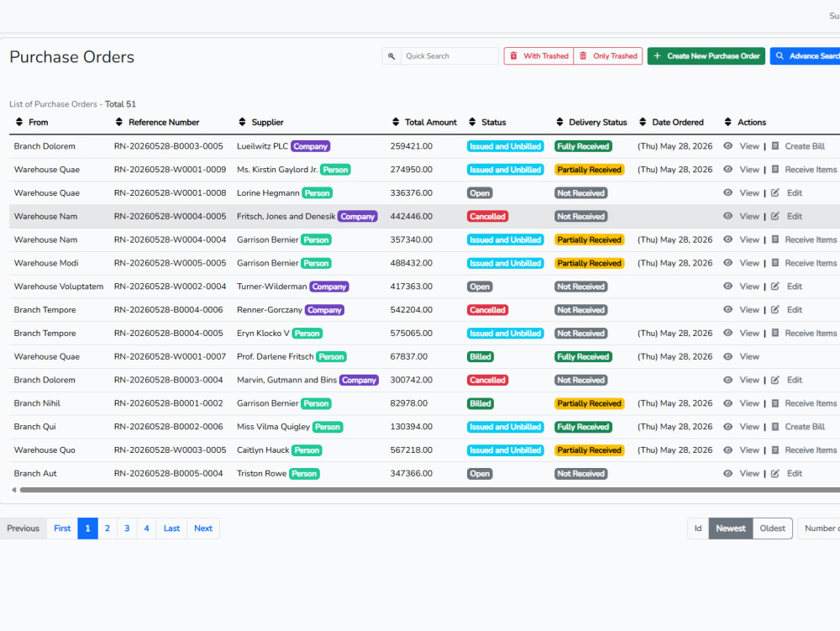This screenshot has width=840, height=631.
Task: Click Open status badge for Lorine Hegmann
Action: [480, 193]
